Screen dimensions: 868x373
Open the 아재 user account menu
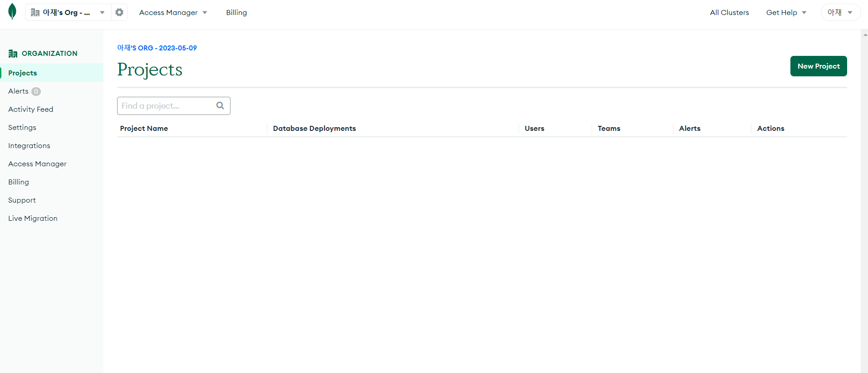[x=840, y=12]
